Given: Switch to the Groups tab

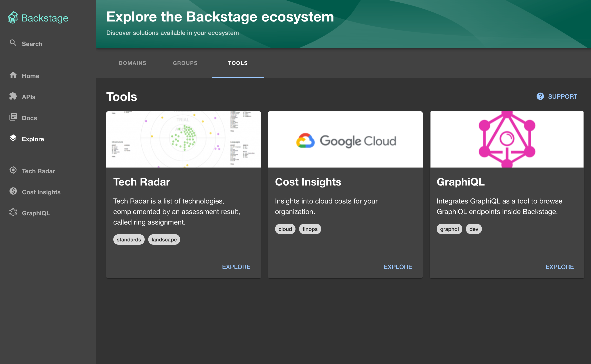Looking at the screenshot, I should click(185, 63).
